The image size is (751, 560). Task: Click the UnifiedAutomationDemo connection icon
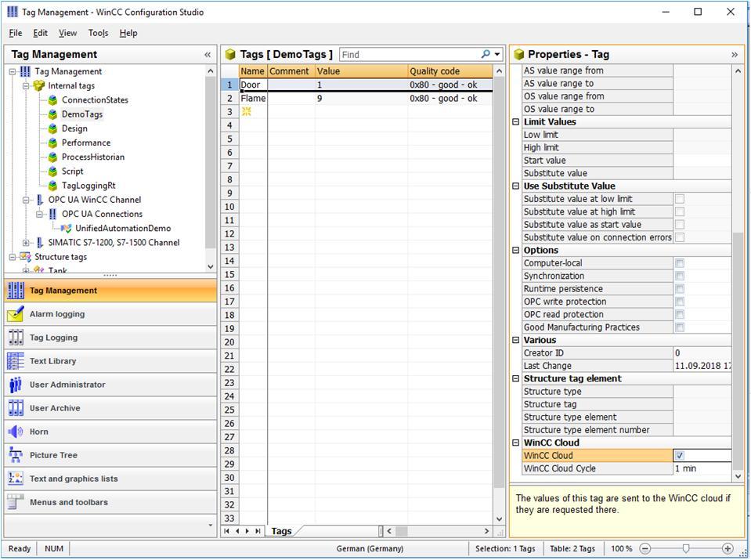[66, 229]
